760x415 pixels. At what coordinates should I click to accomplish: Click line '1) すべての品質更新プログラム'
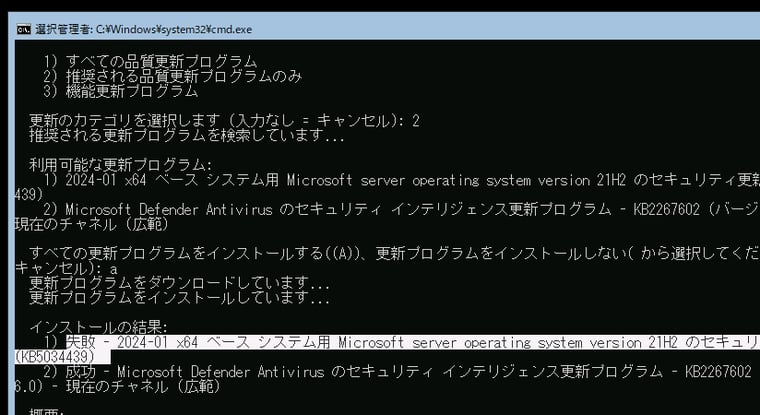(150, 62)
